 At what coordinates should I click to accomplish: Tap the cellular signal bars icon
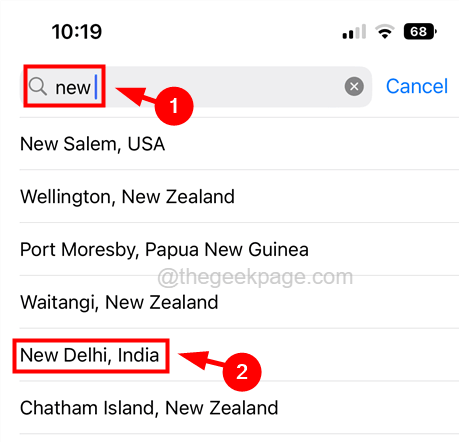click(354, 32)
